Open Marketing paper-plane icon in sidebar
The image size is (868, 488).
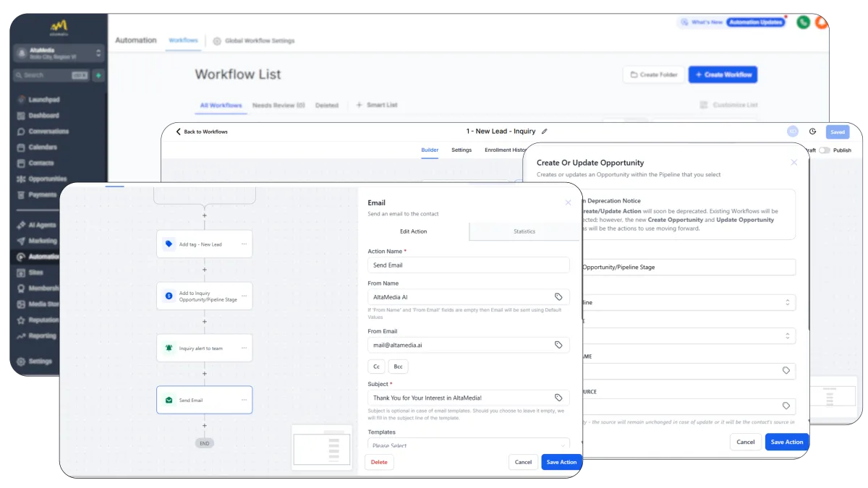(x=22, y=241)
